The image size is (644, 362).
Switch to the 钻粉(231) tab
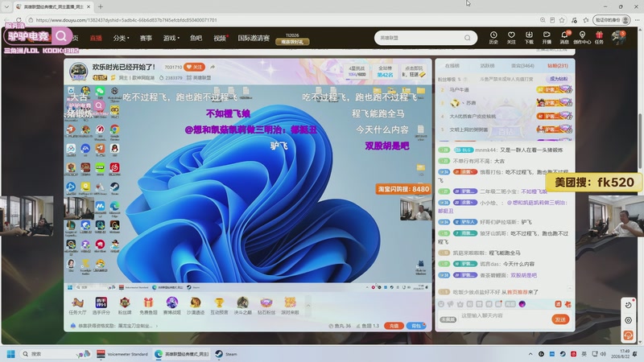[557, 66]
